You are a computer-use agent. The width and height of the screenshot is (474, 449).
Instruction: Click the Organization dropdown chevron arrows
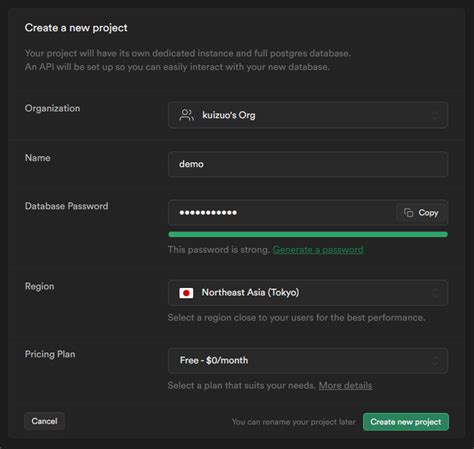coord(435,116)
